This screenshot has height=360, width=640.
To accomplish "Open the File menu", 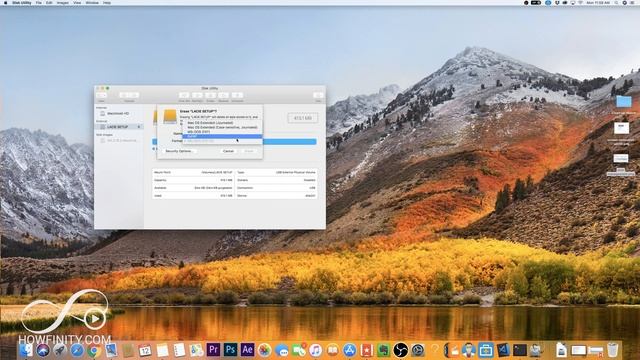I will (39, 2).
